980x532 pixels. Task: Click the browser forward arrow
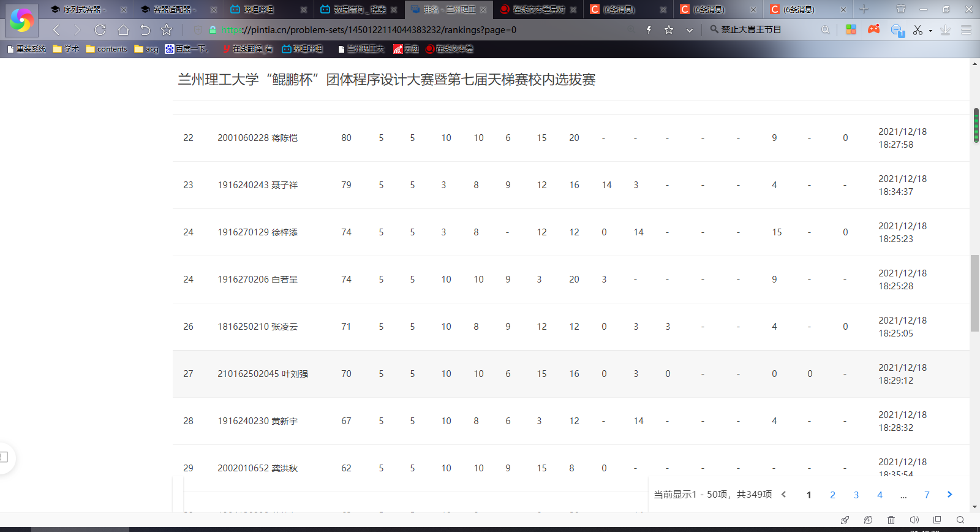[77, 29]
